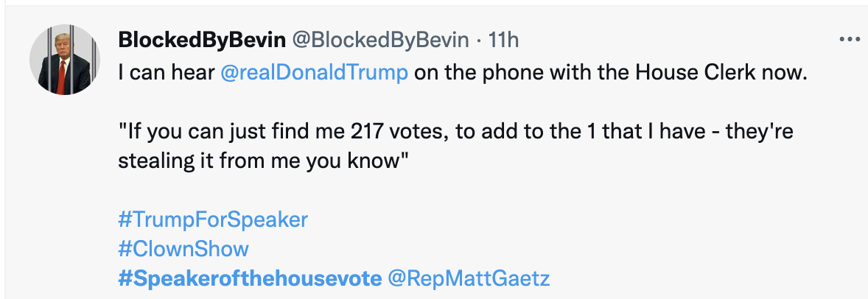Open the tweet via the 11h timestamp
Image resolution: width=868 pixels, height=299 pixels.
506,41
